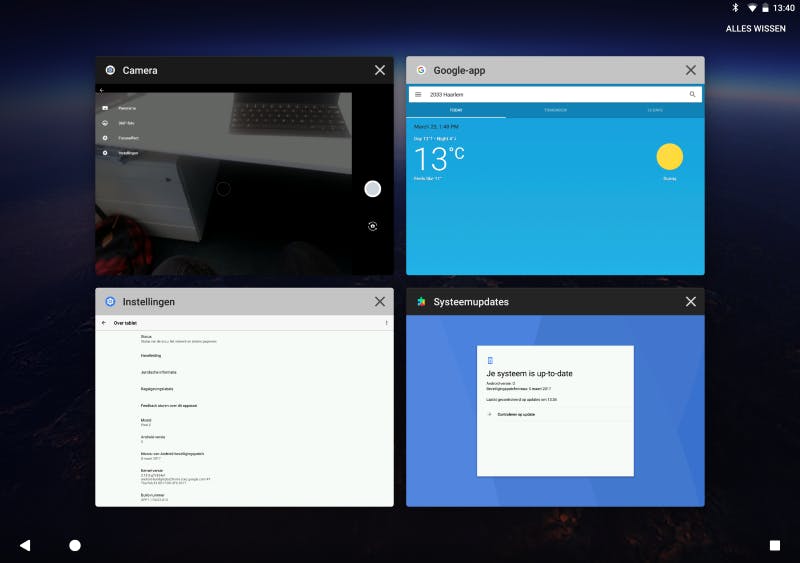Tap the 'Controleren op update' button

click(x=516, y=414)
